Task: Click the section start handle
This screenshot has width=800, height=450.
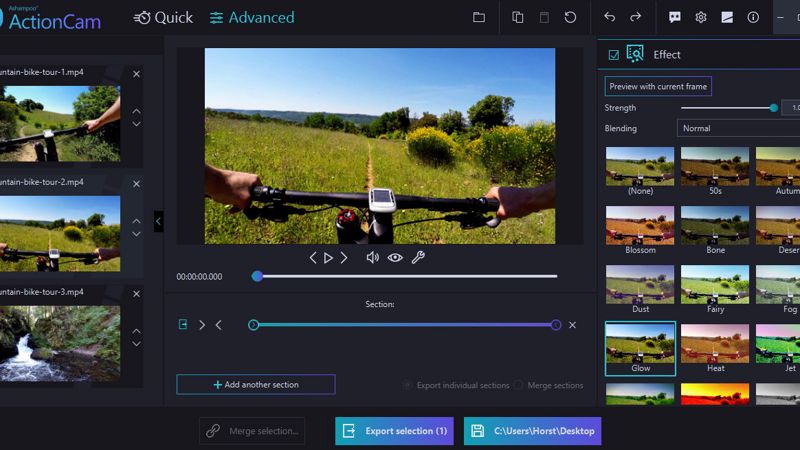Action: (253, 325)
